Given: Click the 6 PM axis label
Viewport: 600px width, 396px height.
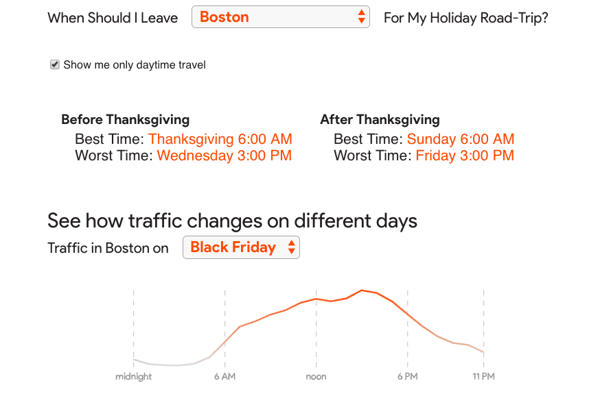Looking at the screenshot, I should pos(408,376).
